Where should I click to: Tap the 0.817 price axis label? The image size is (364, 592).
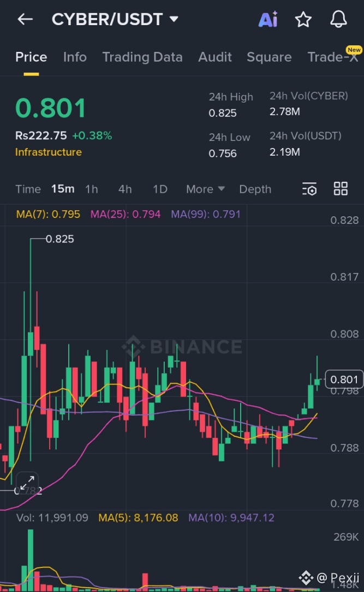344,277
